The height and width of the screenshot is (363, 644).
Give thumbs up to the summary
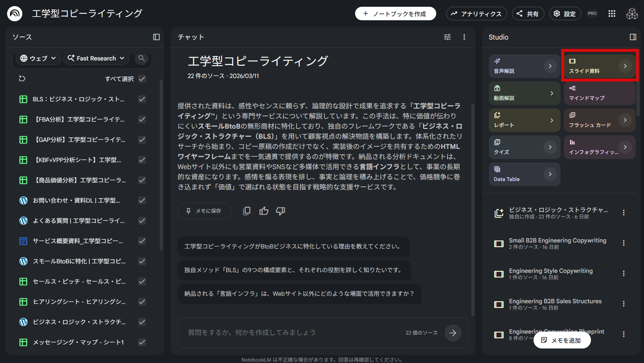264,211
